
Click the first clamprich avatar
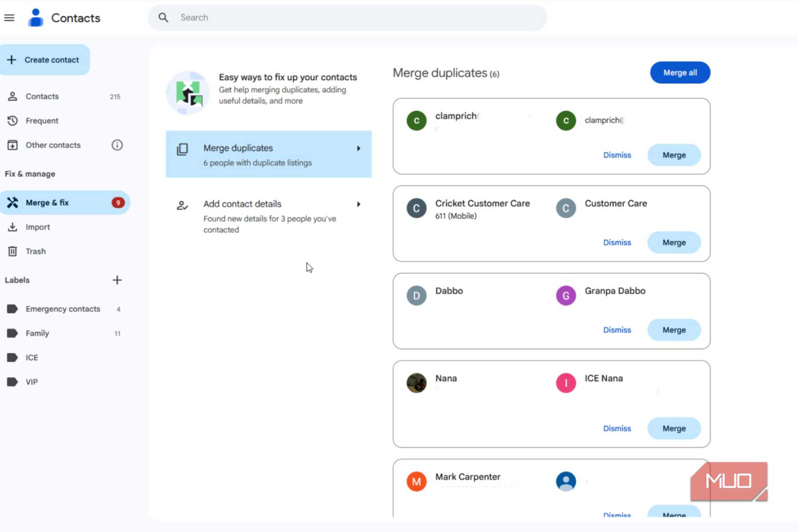416,120
